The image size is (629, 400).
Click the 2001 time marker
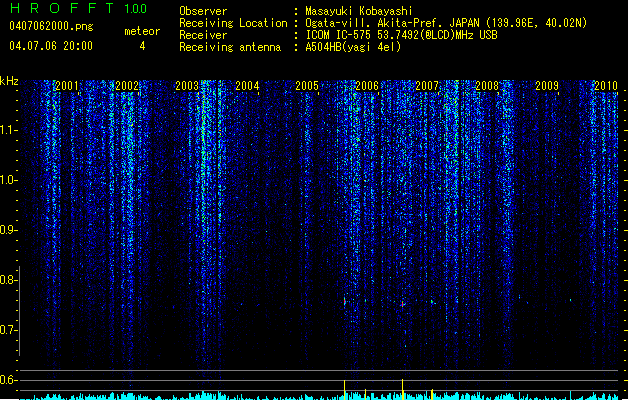click(67, 86)
